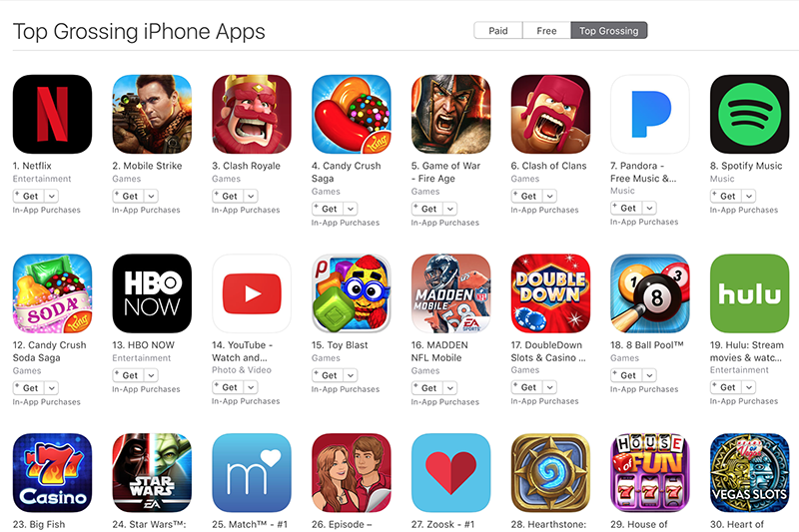Switch to the Free tab
The width and height of the screenshot is (799, 532).
pos(546,31)
